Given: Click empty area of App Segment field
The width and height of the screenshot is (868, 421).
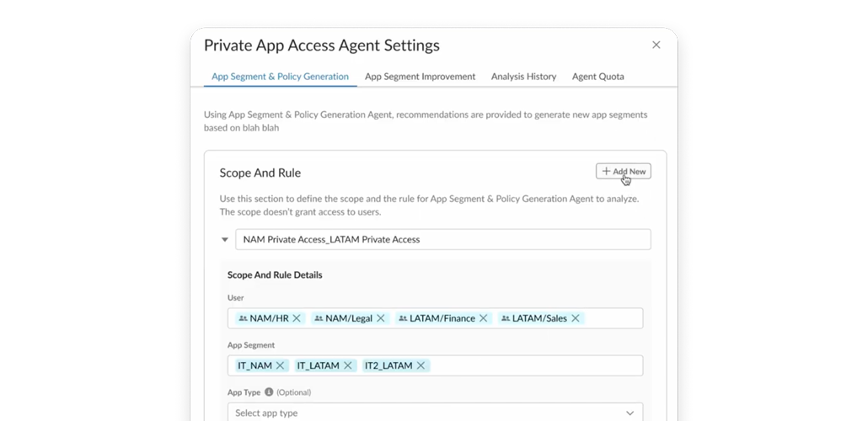Looking at the screenshot, I should (x=536, y=365).
